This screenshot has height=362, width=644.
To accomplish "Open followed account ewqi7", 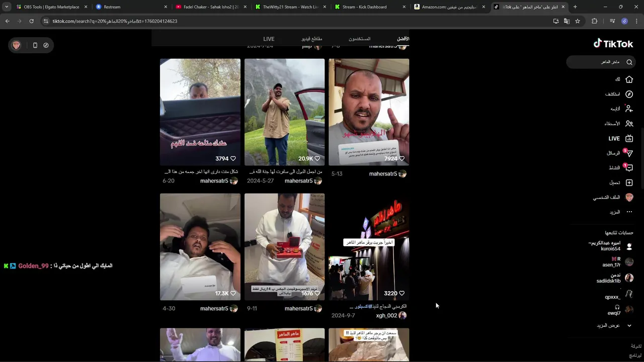I will click(620, 310).
